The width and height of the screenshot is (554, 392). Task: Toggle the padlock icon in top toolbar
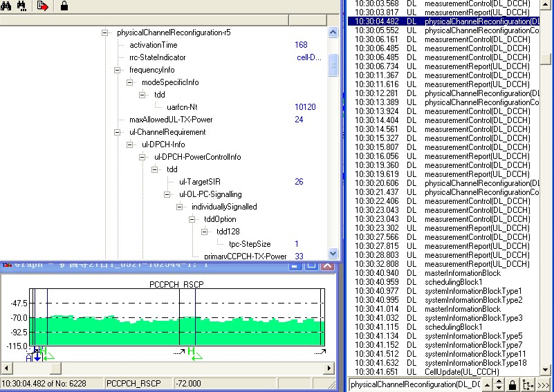tap(64, 6)
